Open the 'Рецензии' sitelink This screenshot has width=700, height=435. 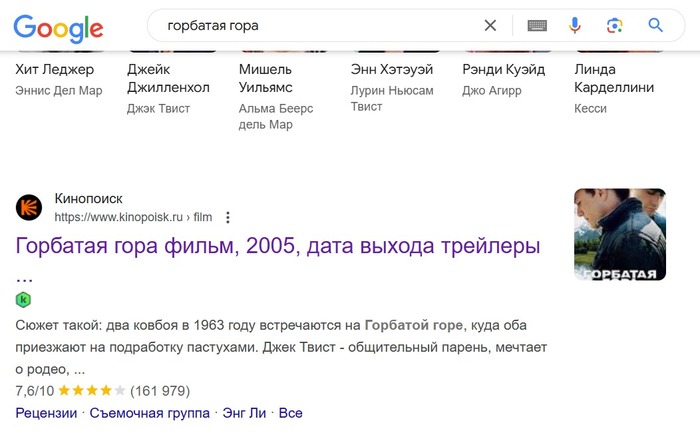pyautogui.click(x=46, y=413)
